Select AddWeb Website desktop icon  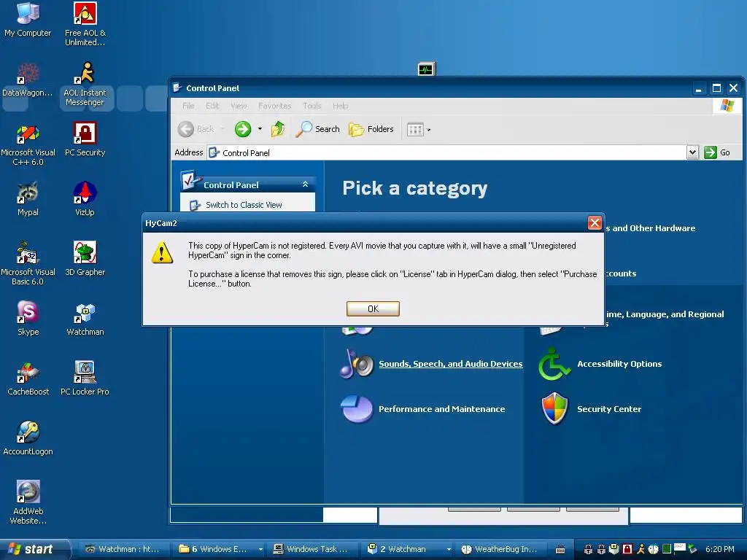[28, 502]
